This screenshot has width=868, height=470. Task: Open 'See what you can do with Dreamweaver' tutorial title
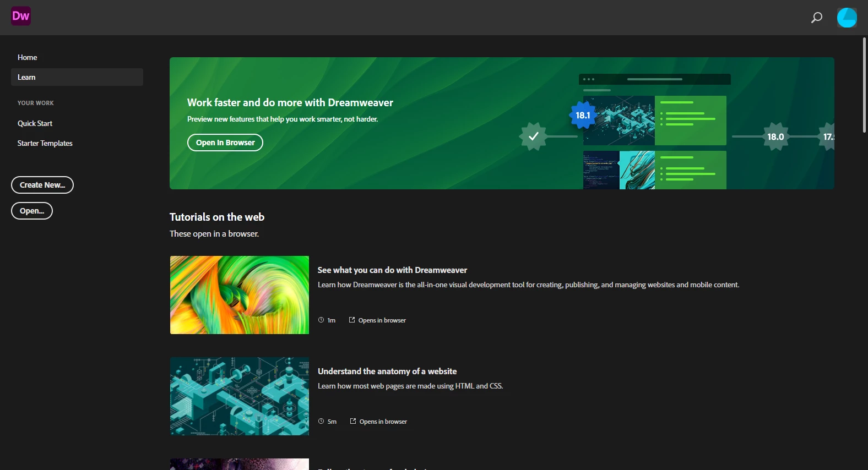pyautogui.click(x=392, y=270)
